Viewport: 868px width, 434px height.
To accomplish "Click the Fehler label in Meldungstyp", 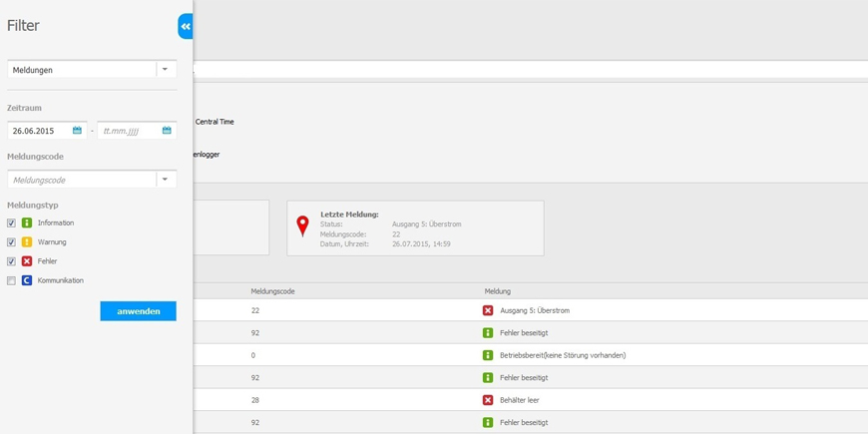I will tap(47, 261).
